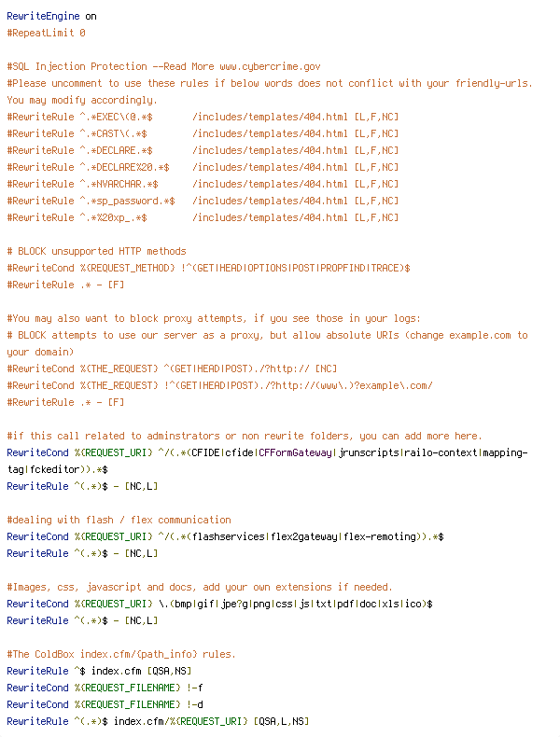Click the image extensions RewriteCond line
The image size is (560, 737).
click(219, 604)
